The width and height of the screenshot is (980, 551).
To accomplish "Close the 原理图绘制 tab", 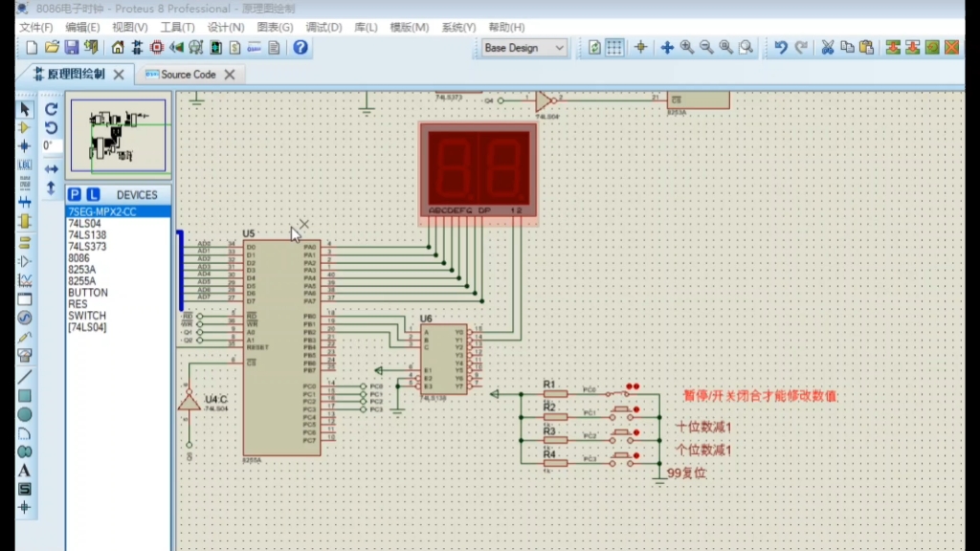I will click(x=119, y=75).
